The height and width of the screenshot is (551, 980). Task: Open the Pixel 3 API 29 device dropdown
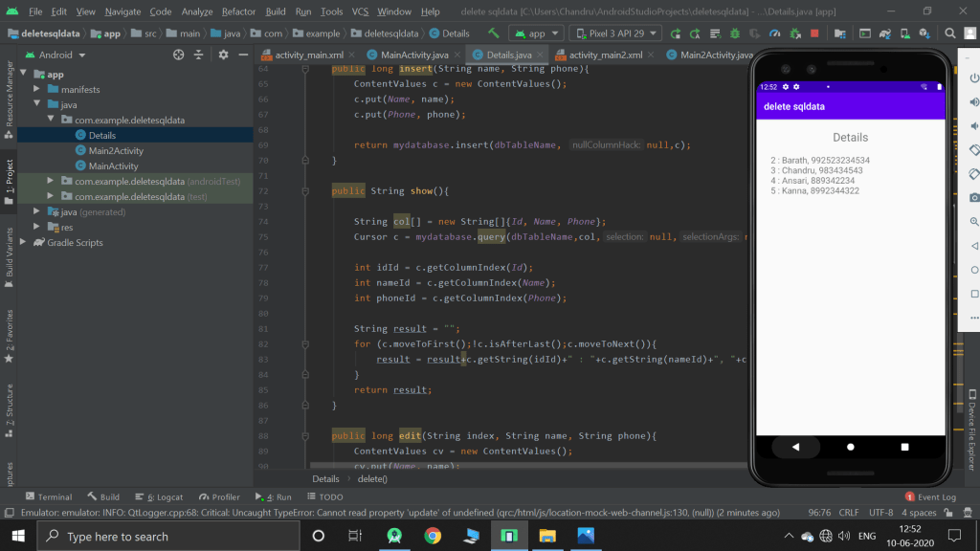point(614,33)
